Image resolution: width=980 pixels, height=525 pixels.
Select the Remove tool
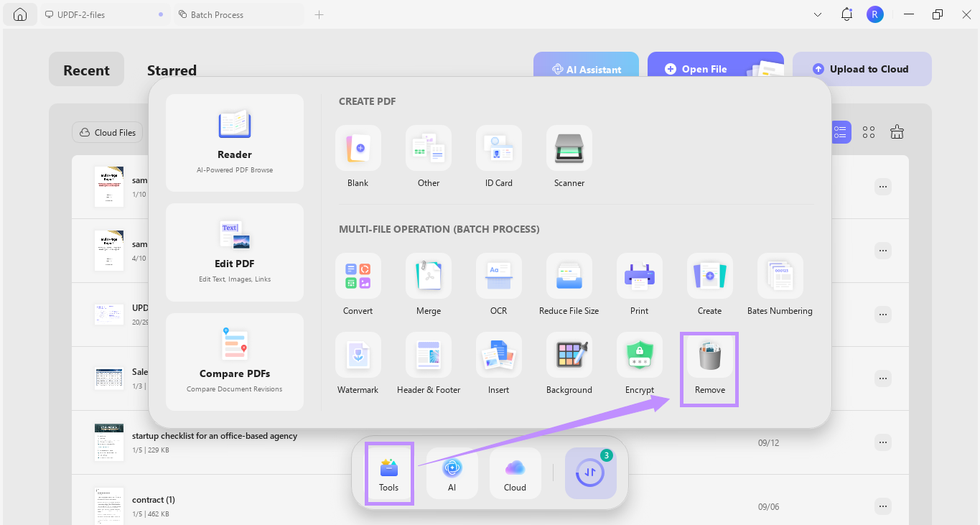click(709, 363)
